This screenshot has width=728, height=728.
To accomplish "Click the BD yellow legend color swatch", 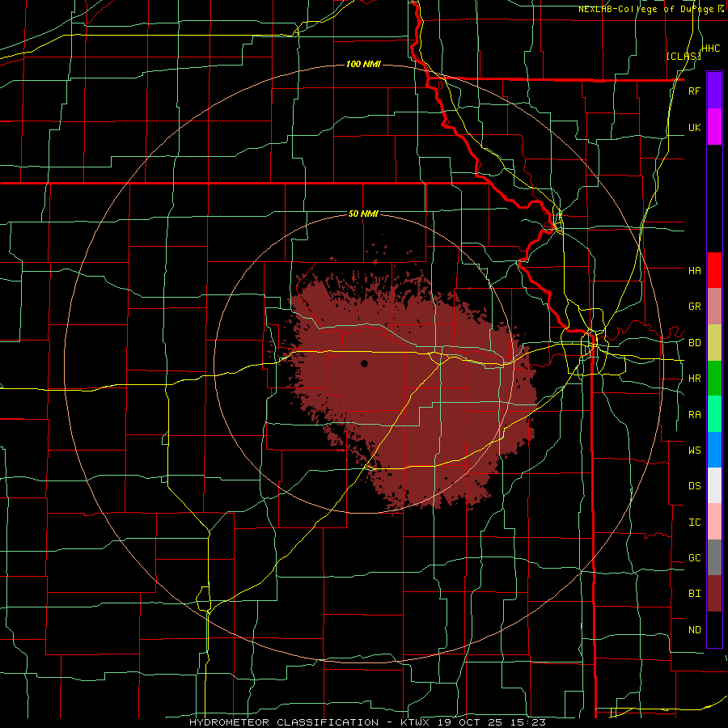I will pyautogui.click(x=714, y=343).
